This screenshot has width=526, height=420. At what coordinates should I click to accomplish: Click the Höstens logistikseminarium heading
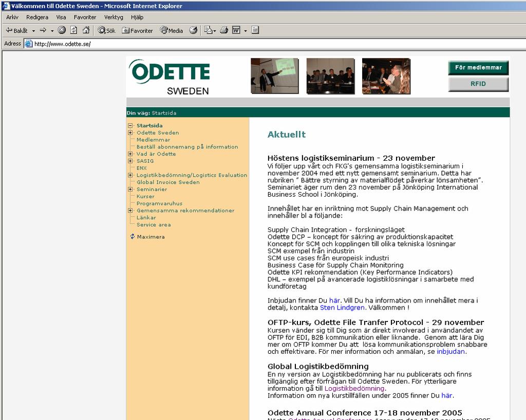click(351, 158)
